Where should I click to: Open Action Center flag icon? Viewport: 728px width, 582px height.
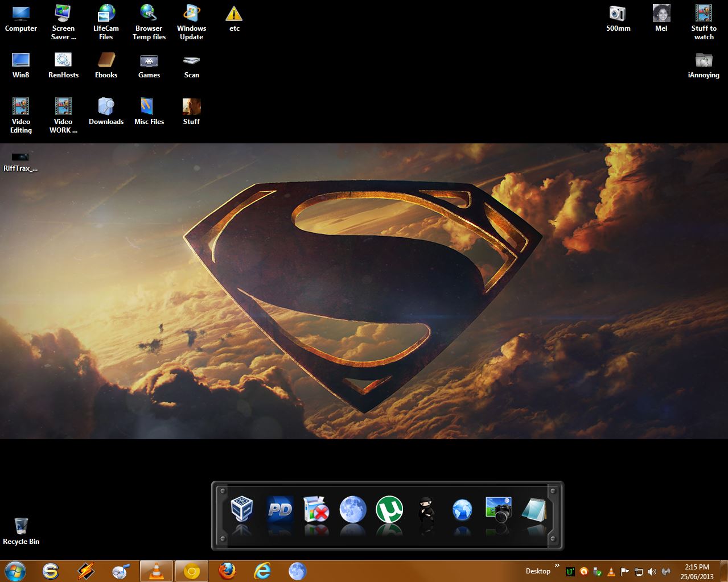tap(624, 572)
